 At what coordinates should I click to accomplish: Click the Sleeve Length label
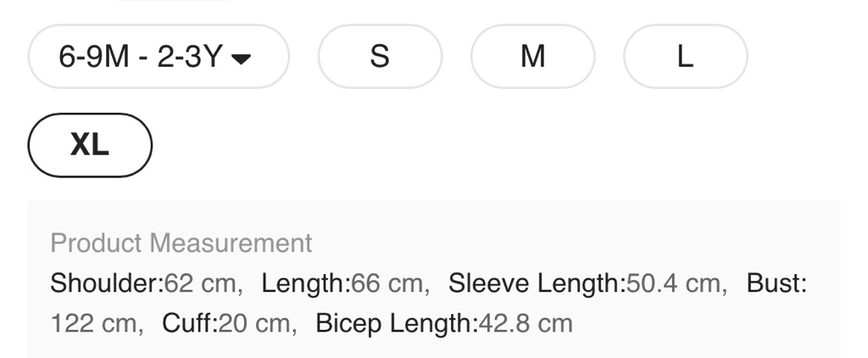coord(536,283)
